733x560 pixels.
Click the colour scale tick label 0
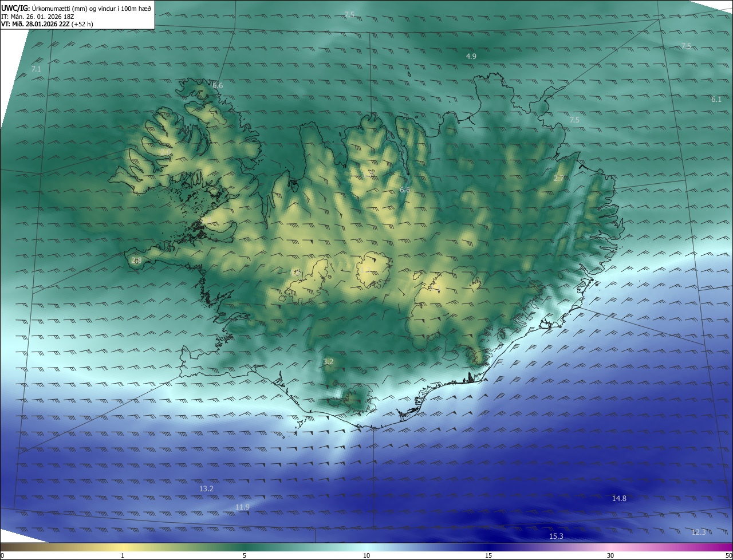click(x=2, y=555)
